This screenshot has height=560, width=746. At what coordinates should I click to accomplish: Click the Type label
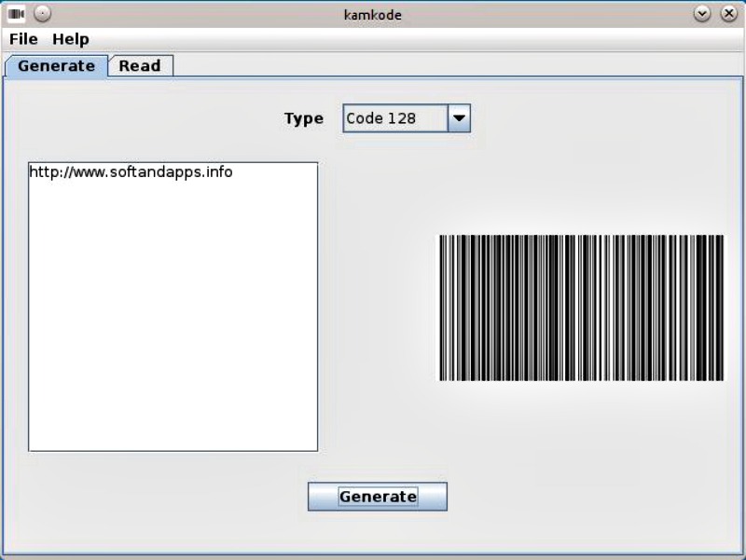click(x=304, y=118)
